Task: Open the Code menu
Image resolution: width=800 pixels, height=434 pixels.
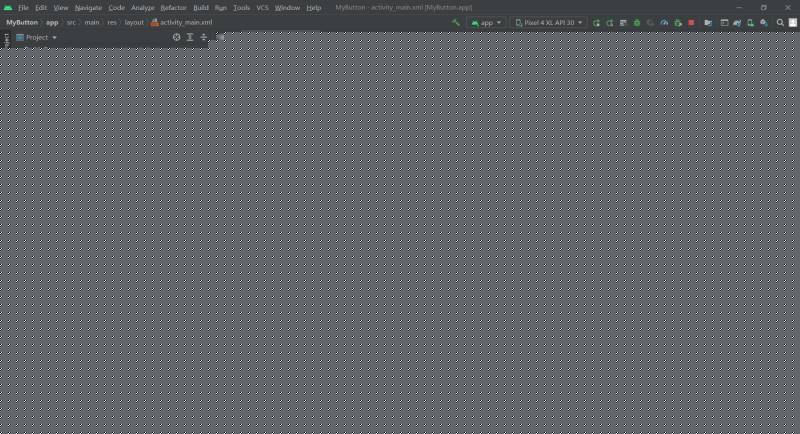Action: pos(116,8)
